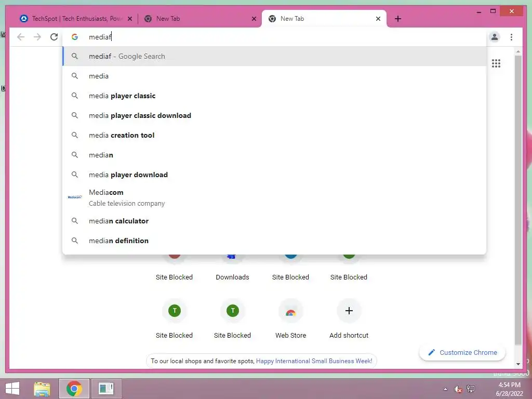The image size is (532, 399).
Task: Choose the 'media' suggestion
Action: coord(274,76)
